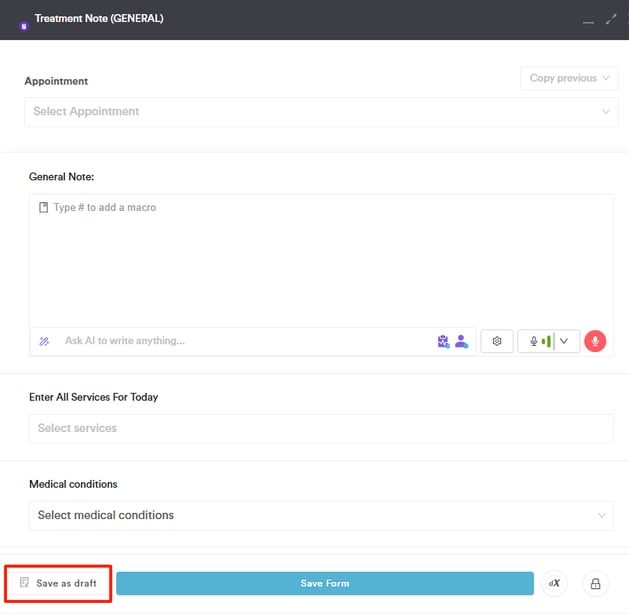Click the medical bag icon in AI bar
This screenshot has height=614, width=629.
coord(444,341)
